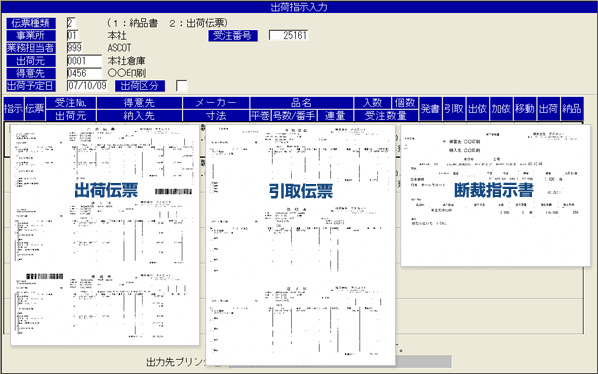Click the 受注数量 column header
Screen dimensions: 598x374
[x=386, y=116]
